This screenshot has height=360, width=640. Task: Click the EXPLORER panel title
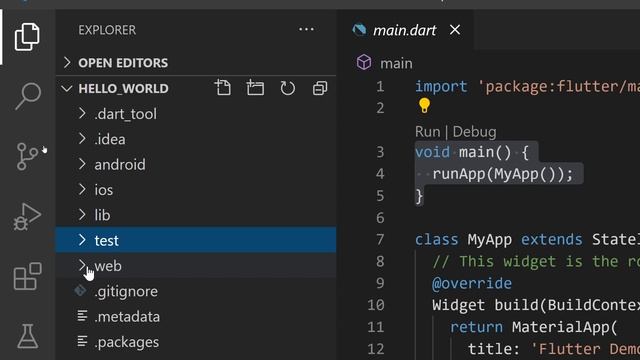[107, 30]
